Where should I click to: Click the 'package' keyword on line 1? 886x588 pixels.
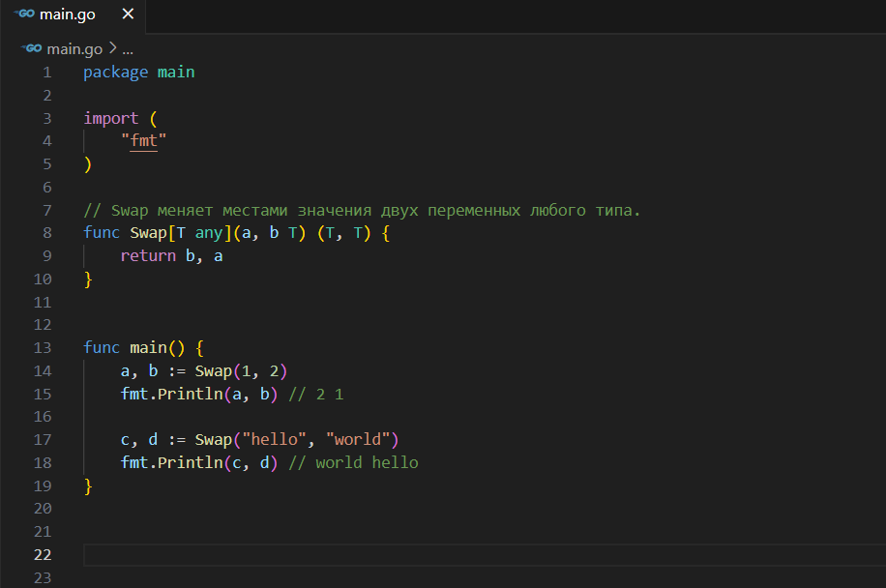(116, 73)
